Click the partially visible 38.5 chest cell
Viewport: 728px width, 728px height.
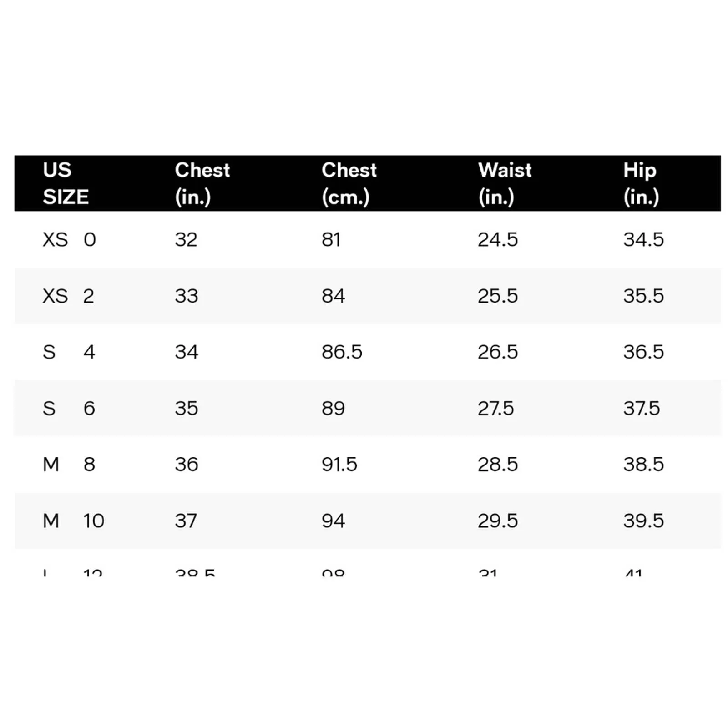(x=195, y=572)
